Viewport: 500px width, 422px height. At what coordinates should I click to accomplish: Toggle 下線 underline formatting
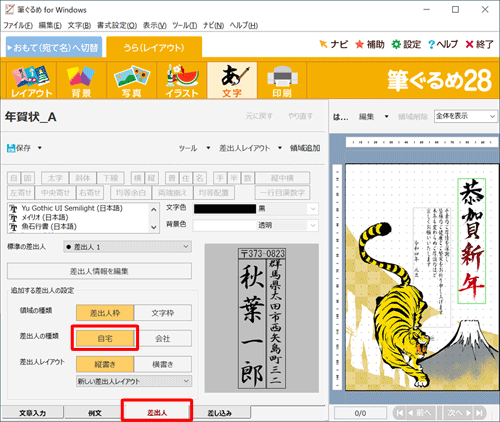click(x=111, y=178)
